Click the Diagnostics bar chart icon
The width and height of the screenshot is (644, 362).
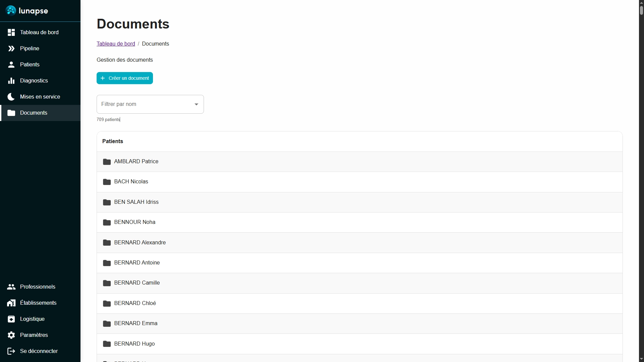(11, 80)
